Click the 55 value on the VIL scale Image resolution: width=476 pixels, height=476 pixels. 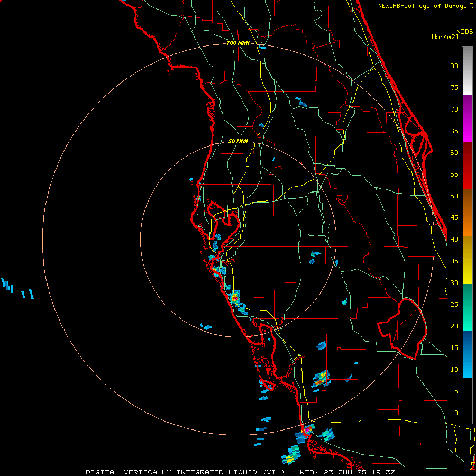(x=454, y=175)
